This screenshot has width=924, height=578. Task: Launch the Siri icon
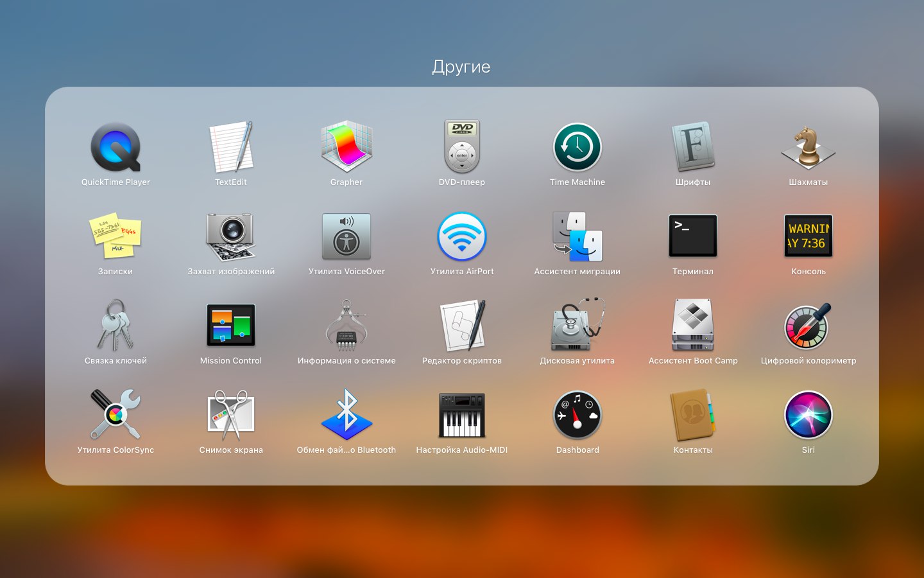click(x=809, y=415)
